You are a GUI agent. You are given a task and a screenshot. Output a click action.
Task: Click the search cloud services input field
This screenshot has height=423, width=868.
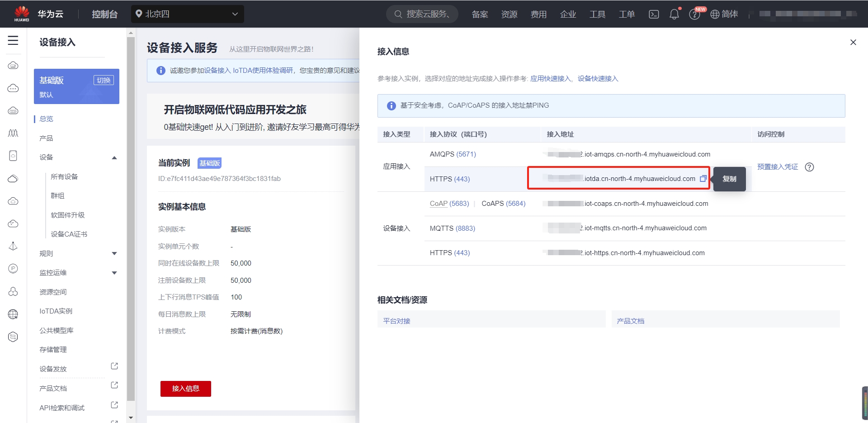tap(422, 14)
